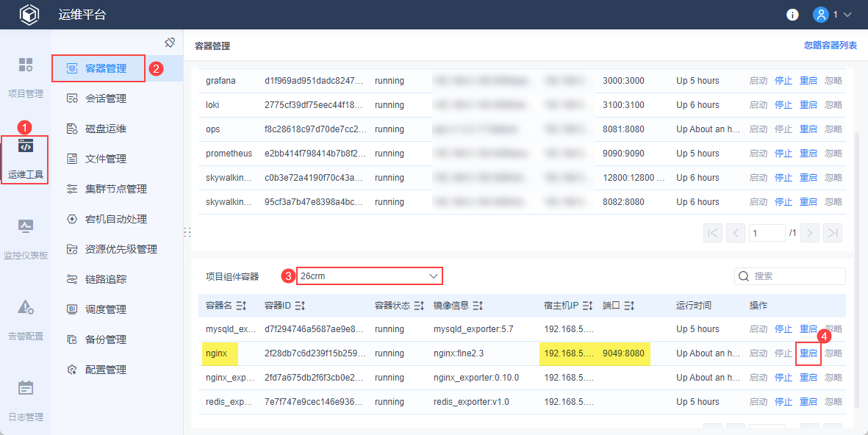868x435 pixels.
Task: Click 停止 for nginx_exporter container
Action: click(783, 378)
